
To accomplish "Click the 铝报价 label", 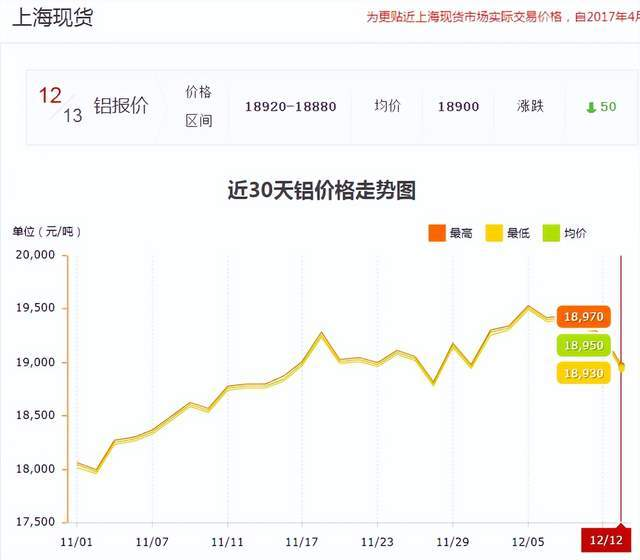I will [x=121, y=106].
